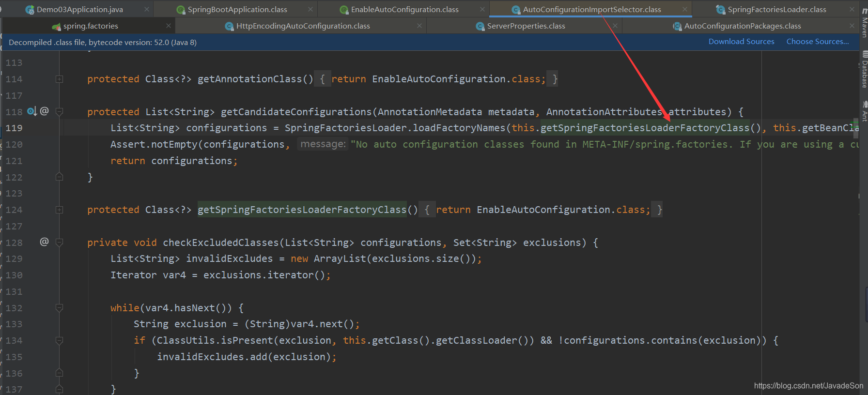Click highlighted getSpringFactoriesLoaderFactoryClass on line 124
Image resolution: width=868 pixels, height=395 pixels.
(302, 210)
